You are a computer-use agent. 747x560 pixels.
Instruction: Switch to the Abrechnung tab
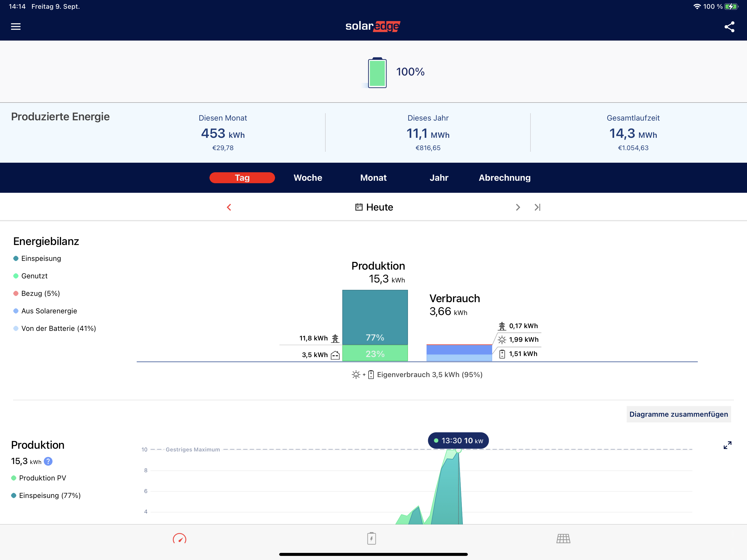pyautogui.click(x=504, y=178)
